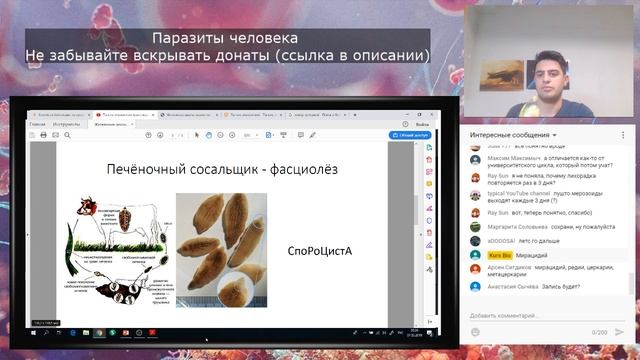Click the fasciola life cycle diagram

tap(120, 250)
